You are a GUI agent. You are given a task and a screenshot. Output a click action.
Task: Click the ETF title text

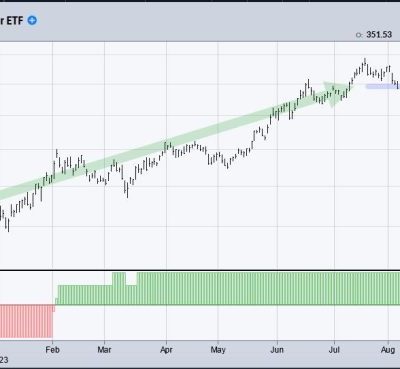[11, 21]
